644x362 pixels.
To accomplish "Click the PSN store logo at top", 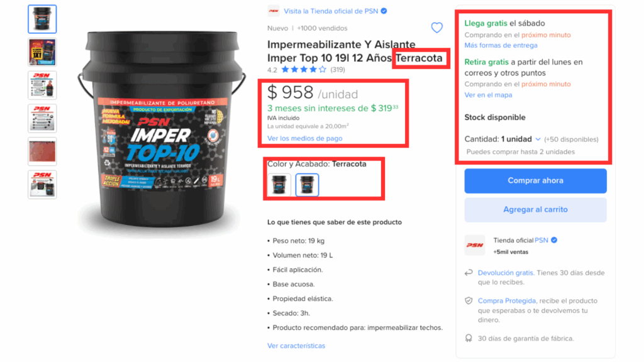I will click(274, 11).
